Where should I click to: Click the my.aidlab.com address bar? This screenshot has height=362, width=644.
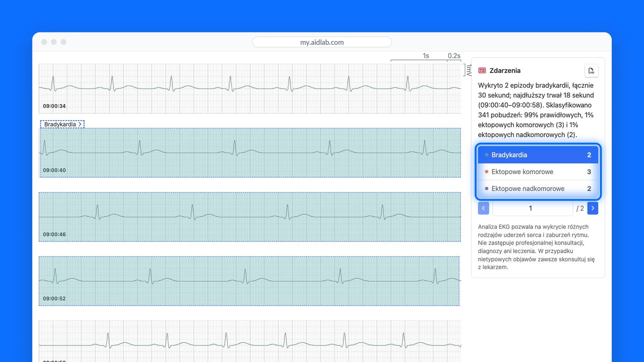click(322, 42)
